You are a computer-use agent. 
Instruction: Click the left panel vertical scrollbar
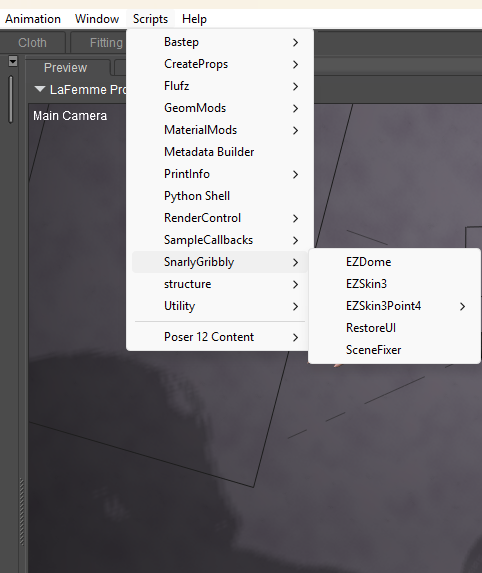[11, 99]
